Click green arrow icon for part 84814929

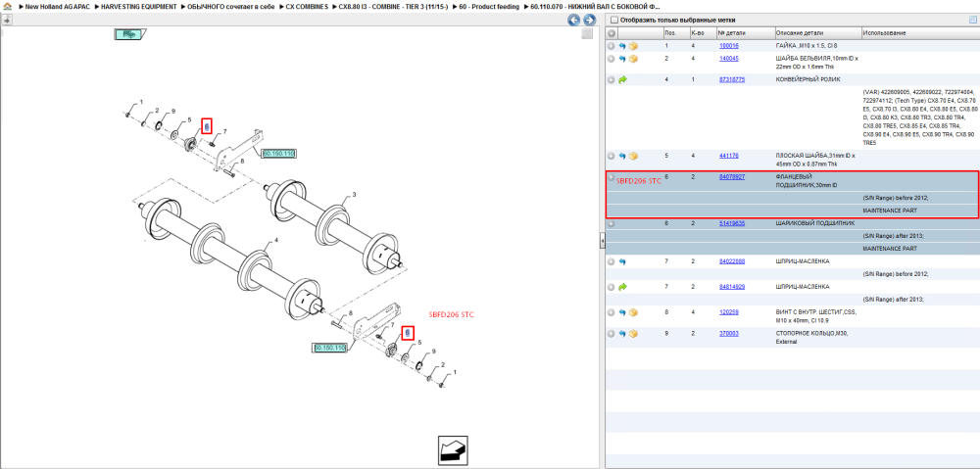[622, 287]
